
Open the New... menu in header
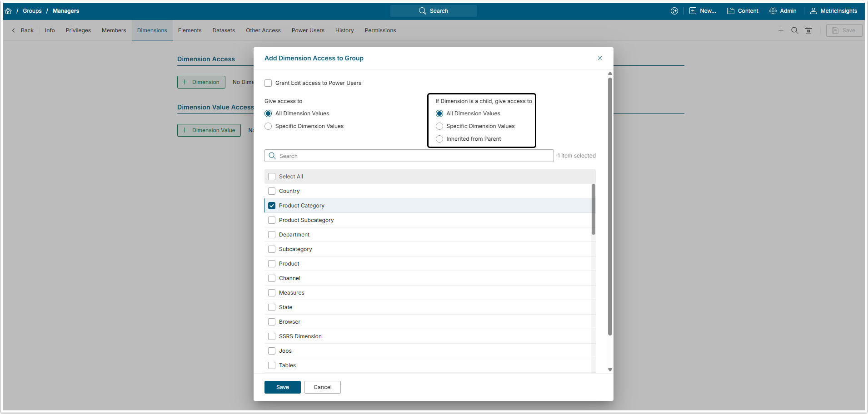[x=703, y=11]
